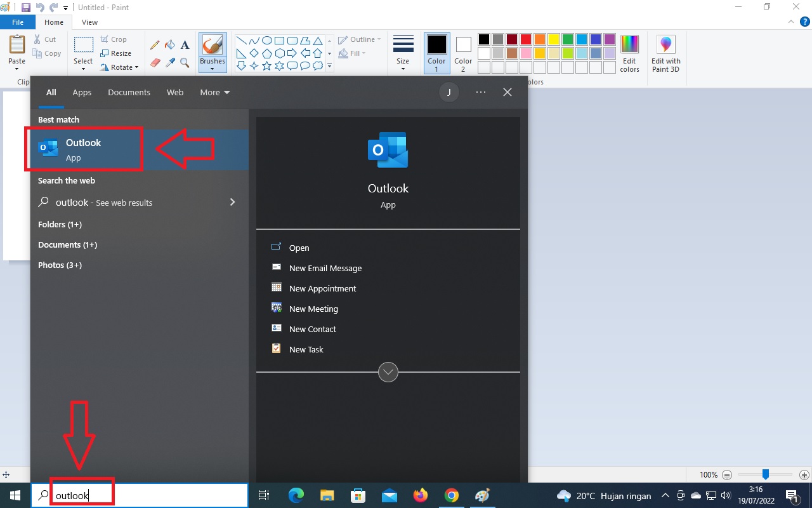Expand the Rotate dropdown
Viewport: 812px width, 508px height.
pos(121,67)
